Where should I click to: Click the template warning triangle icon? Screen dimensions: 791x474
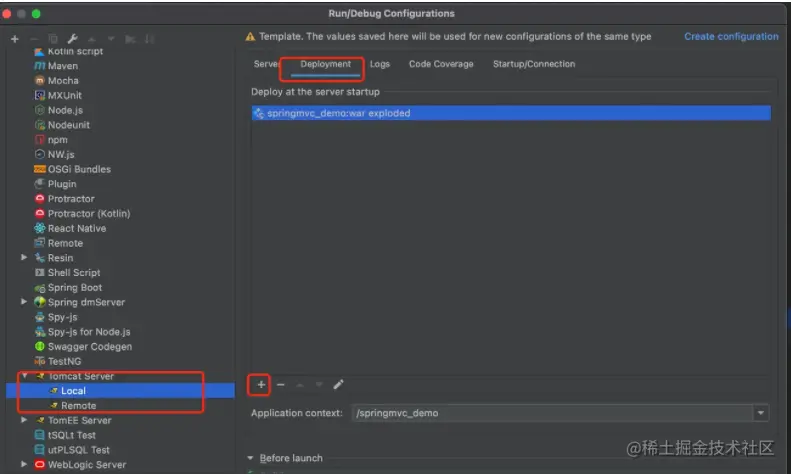[250, 37]
